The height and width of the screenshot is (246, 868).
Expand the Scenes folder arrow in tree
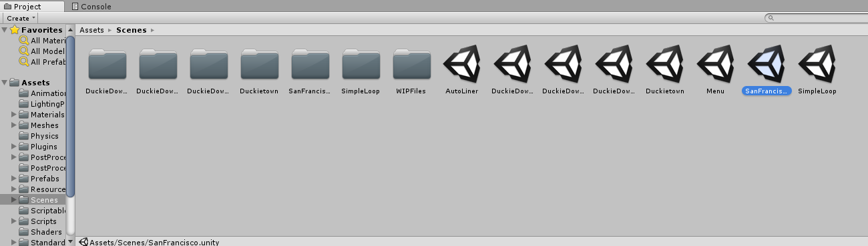tap(14, 200)
